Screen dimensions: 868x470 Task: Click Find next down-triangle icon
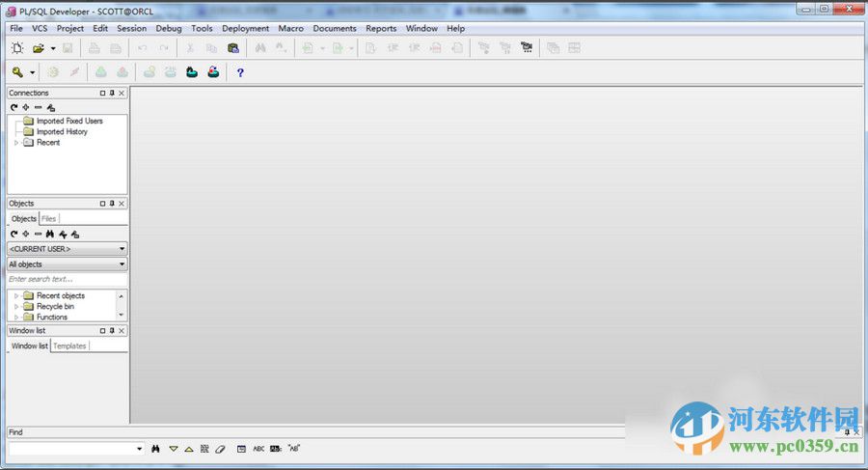[x=174, y=449]
